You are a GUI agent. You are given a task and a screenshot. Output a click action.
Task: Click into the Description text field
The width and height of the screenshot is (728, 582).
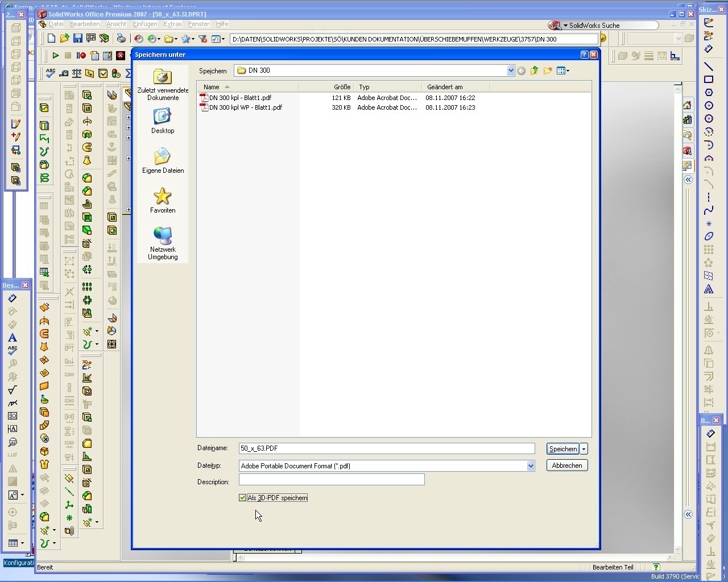(332, 480)
